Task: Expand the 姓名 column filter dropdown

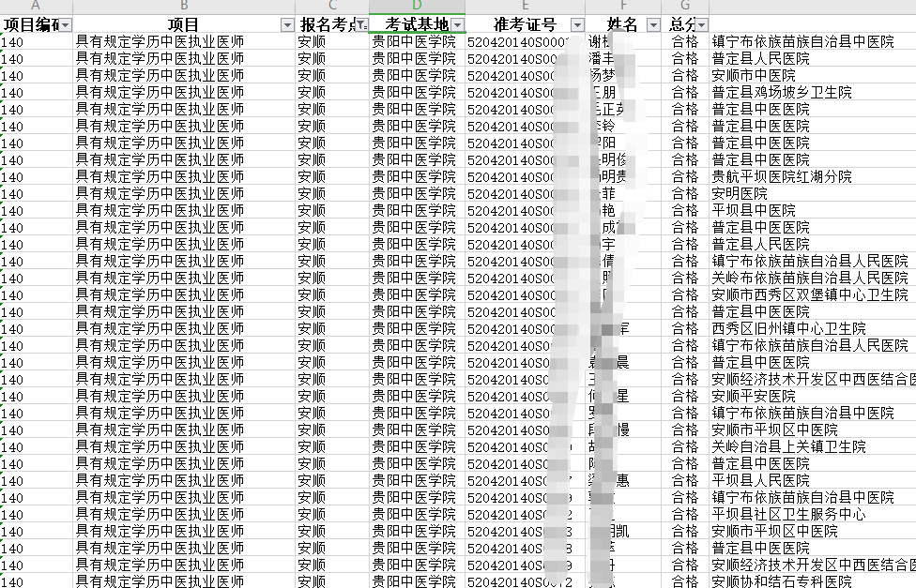Action: coord(653,25)
